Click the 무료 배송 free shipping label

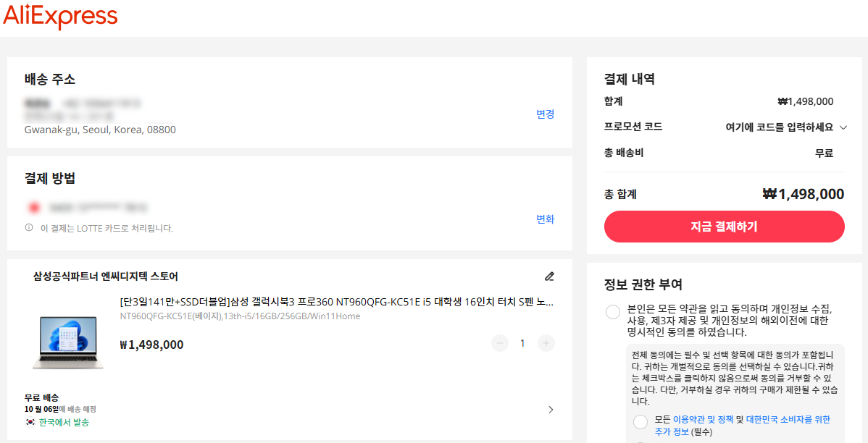tap(41, 397)
